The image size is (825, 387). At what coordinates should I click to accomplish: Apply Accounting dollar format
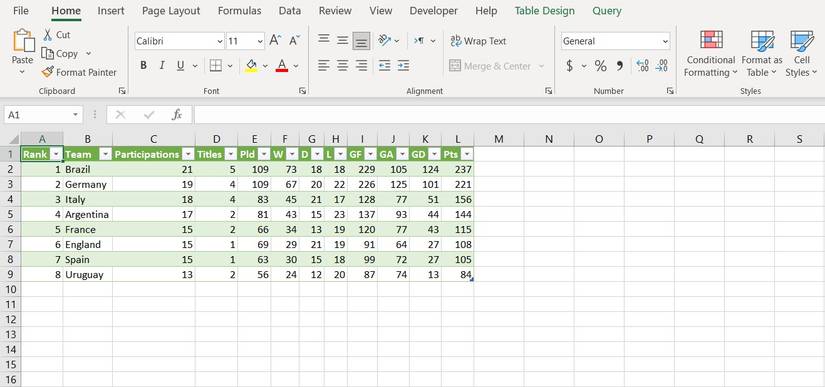coord(570,66)
